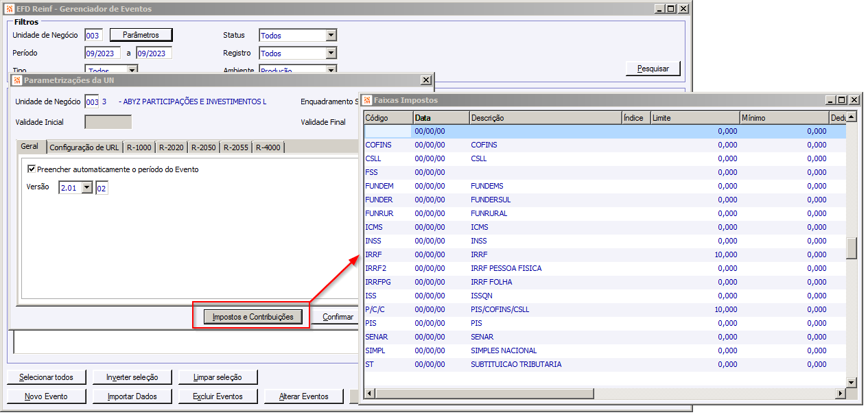Viewport: 868px width, 417px height.
Task: Click Limpar seleção button
Action: click(218, 377)
